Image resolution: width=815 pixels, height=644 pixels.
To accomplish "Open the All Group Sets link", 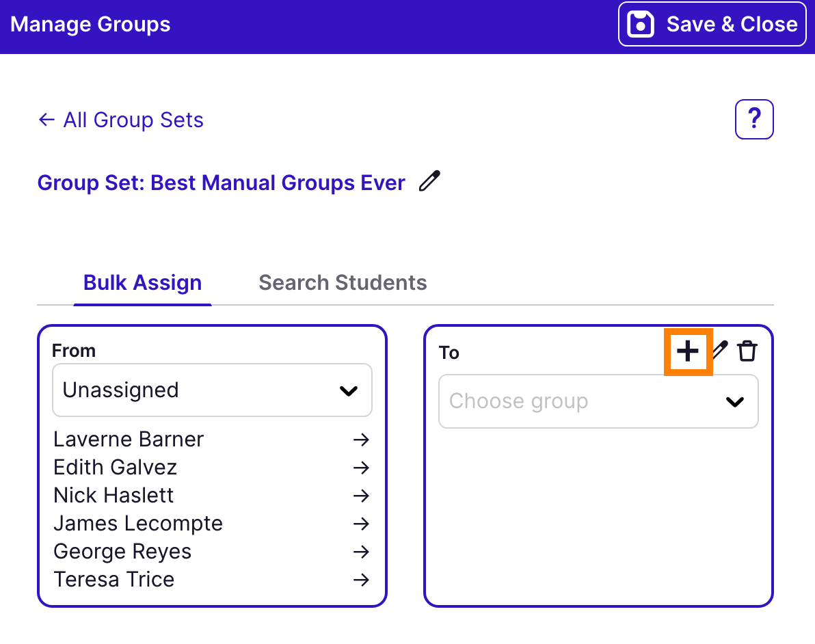I will [x=133, y=120].
